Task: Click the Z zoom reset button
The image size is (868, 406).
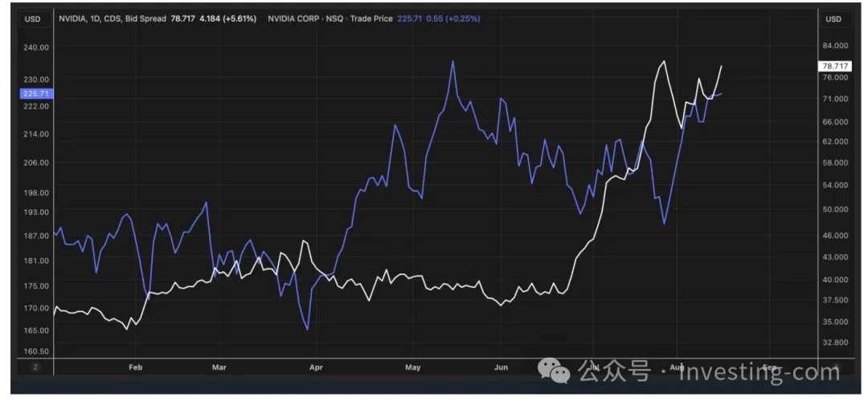Action: (35, 367)
